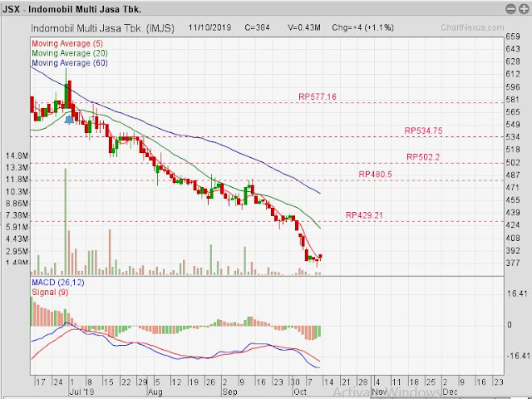Image resolution: width=532 pixels, height=399 pixels.
Task: Click the 659 price axis value
Action: [x=512, y=37]
